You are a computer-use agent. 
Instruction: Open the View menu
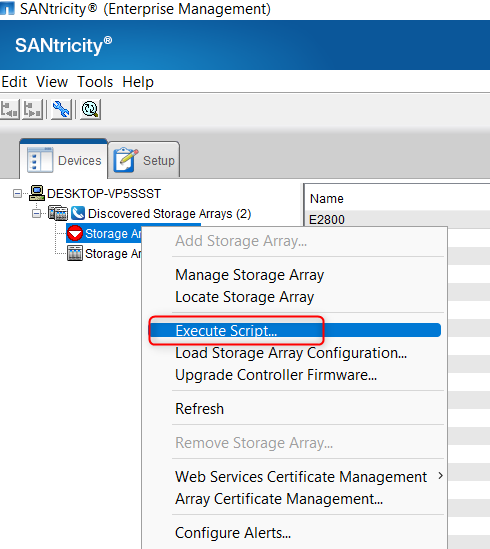tap(52, 82)
